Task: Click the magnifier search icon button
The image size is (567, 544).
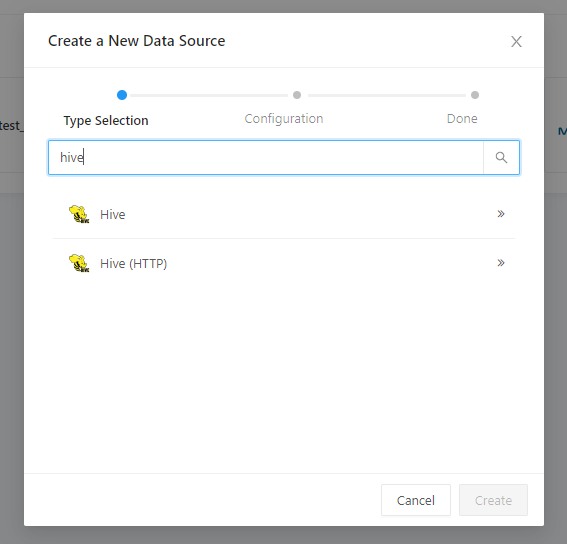Action: (x=501, y=158)
